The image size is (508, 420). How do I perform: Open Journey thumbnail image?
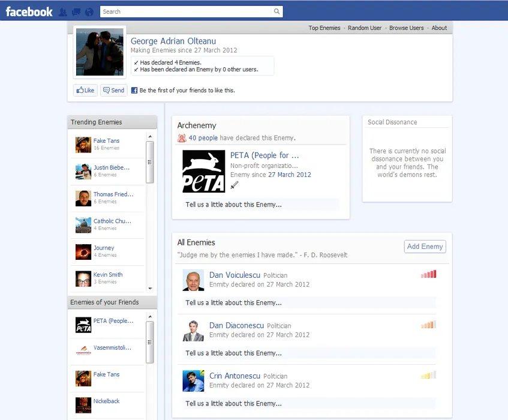[x=83, y=252]
